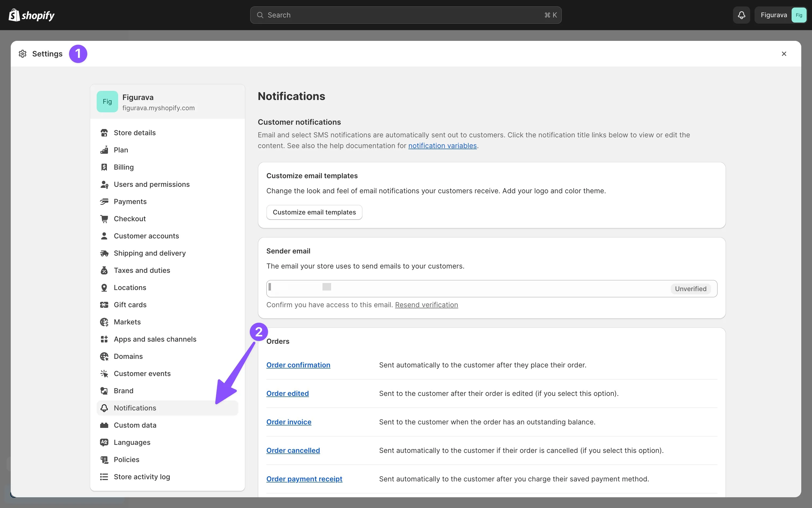Click the Customer events icon
Screen dimensions: 812x508
(104, 374)
